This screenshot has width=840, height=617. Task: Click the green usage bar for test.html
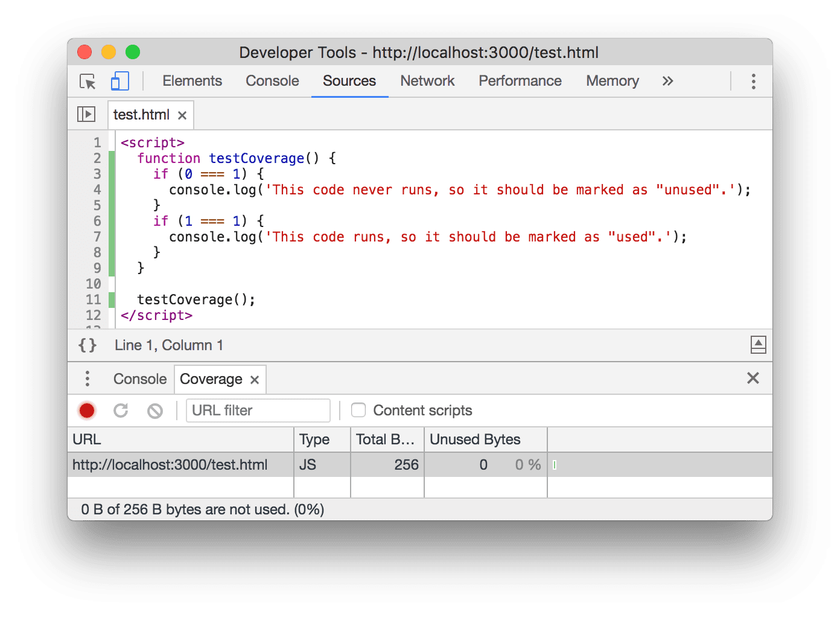(554, 465)
